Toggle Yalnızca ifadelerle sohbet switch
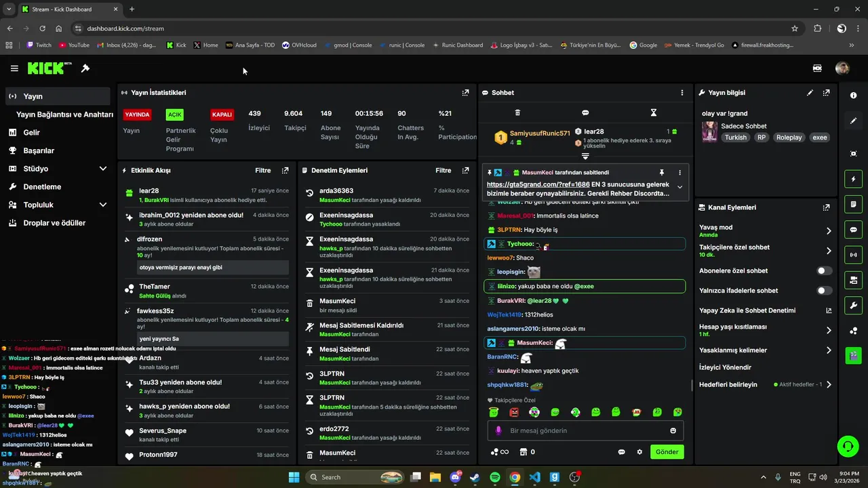The image size is (868, 488). click(824, 291)
